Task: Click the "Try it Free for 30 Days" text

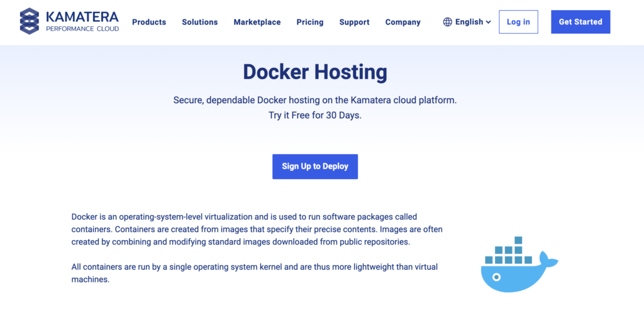Action: (315, 116)
